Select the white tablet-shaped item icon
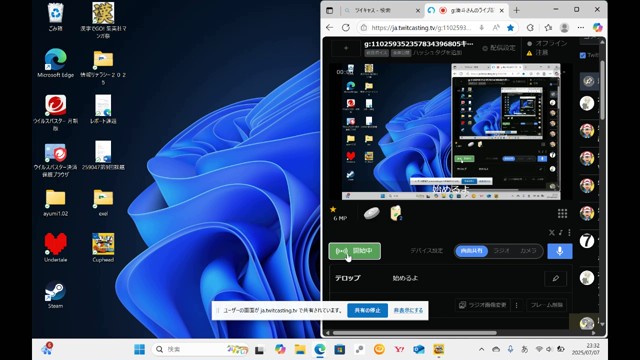Screen dimensions: 640x360 tap(371, 213)
